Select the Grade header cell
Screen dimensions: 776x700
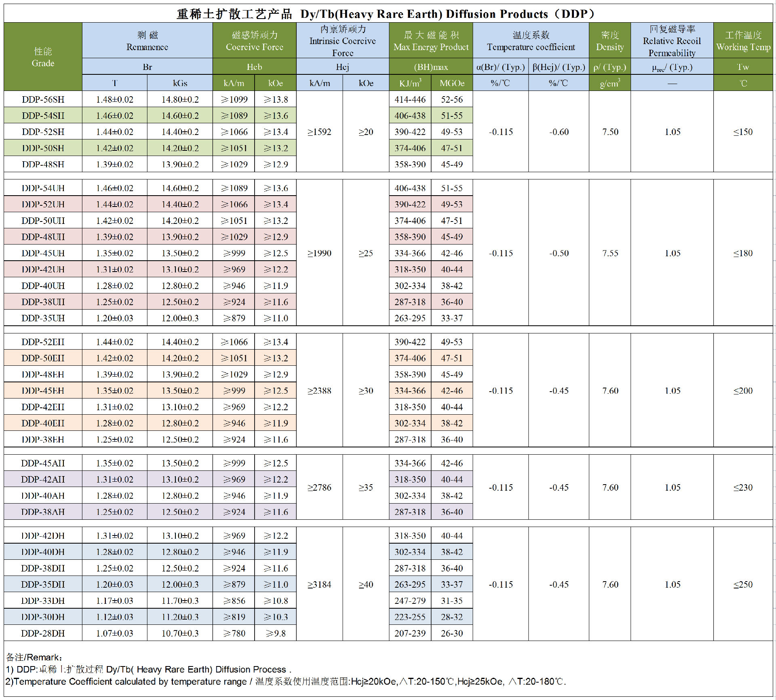[x=43, y=57]
